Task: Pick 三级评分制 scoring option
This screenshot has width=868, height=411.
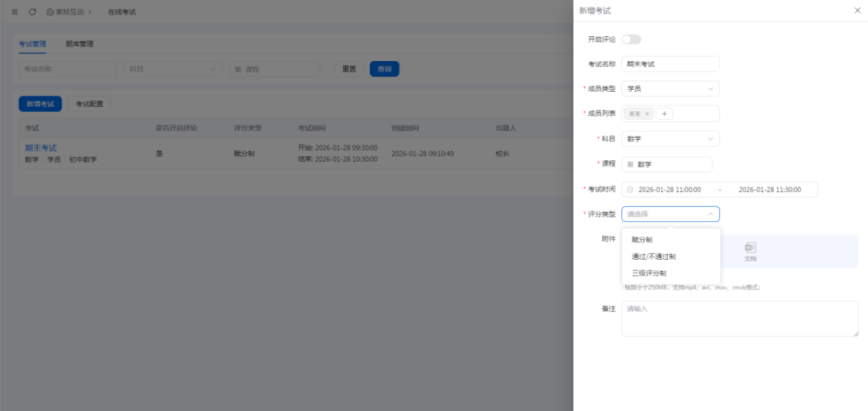Action: tap(649, 273)
